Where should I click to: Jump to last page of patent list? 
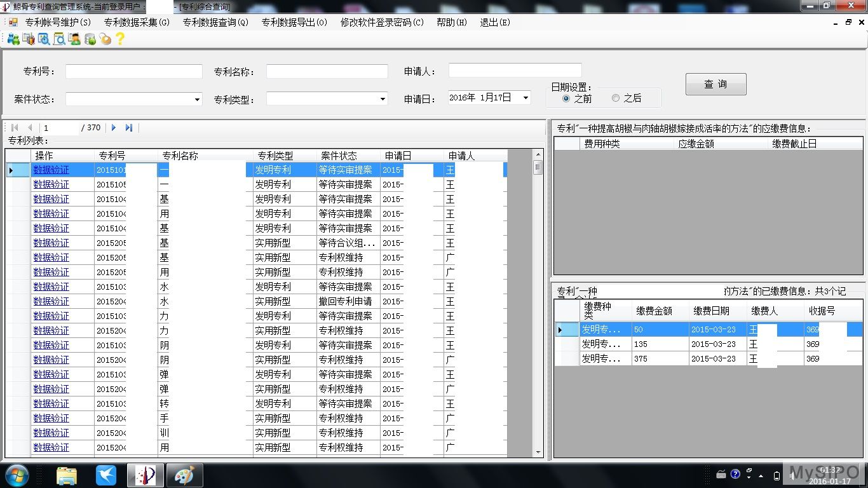[129, 128]
